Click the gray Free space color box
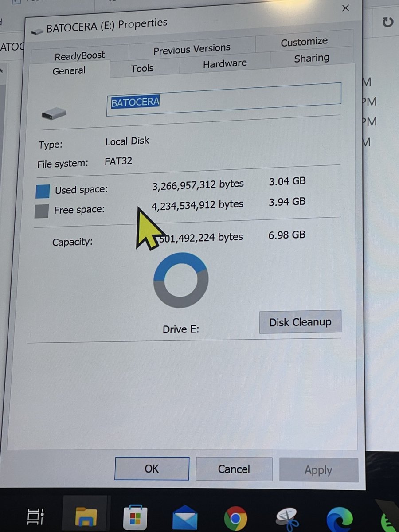Viewport: 399px width, 532px height. point(41,211)
